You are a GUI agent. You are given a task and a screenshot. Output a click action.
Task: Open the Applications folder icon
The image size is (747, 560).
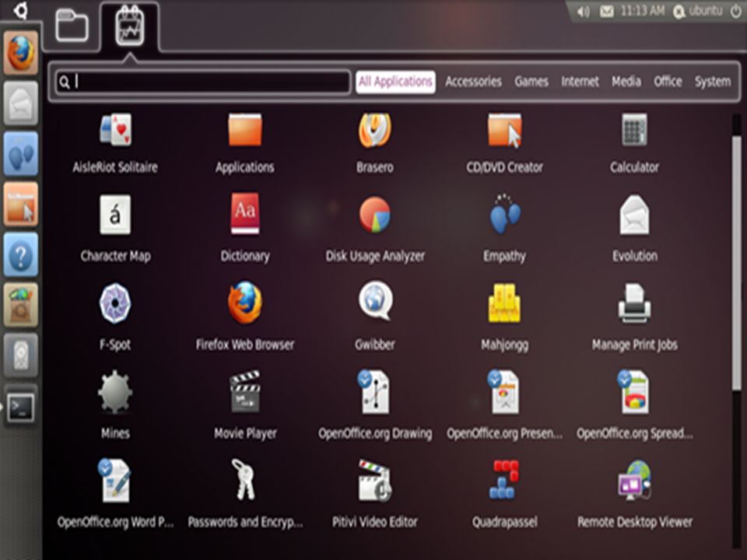(245, 130)
